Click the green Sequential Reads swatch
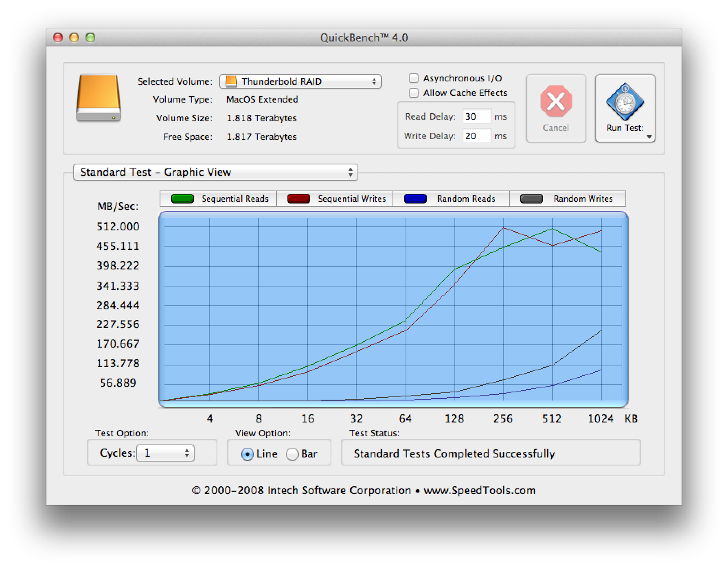 click(182, 199)
